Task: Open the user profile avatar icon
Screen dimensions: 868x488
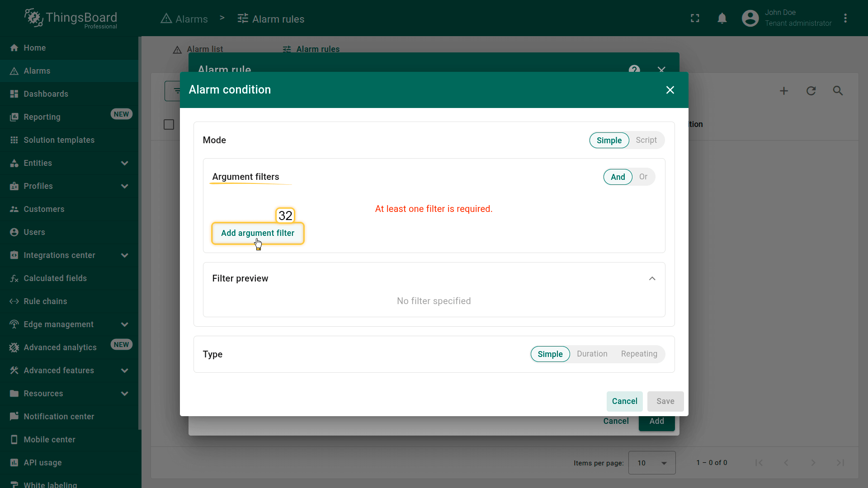Action: [x=750, y=18]
